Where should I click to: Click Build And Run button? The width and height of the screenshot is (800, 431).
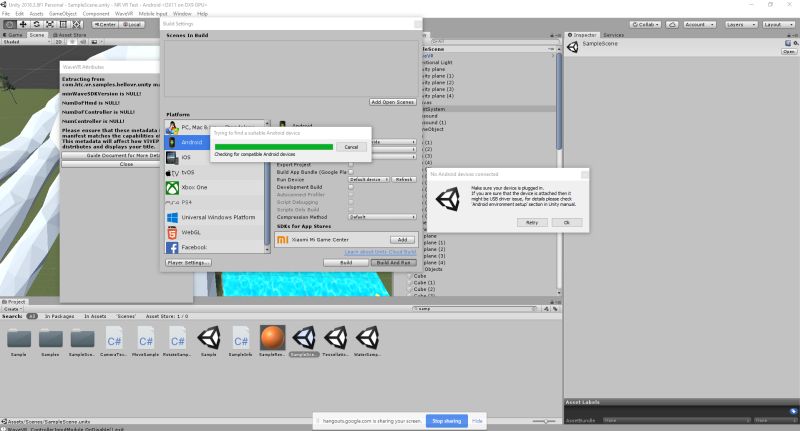[393, 263]
